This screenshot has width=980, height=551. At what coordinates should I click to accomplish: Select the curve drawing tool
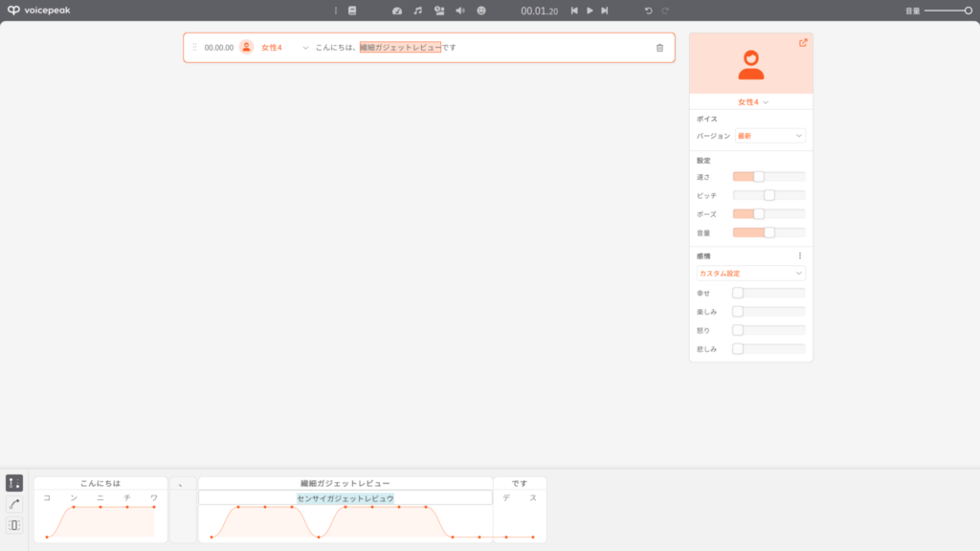pyautogui.click(x=14, y=503)
